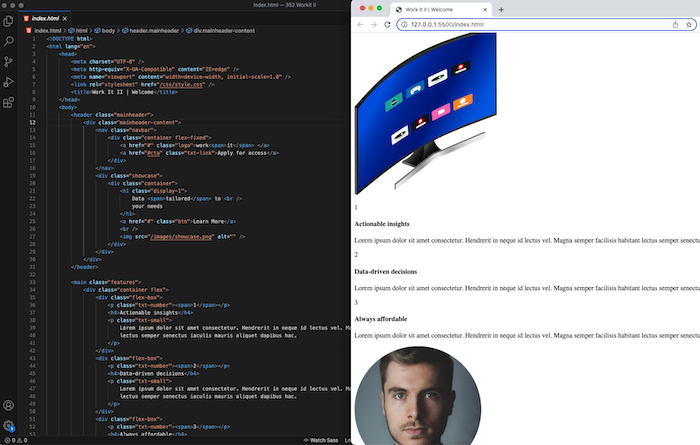Open Run and Debug view
700x445 pixels.
8,82
